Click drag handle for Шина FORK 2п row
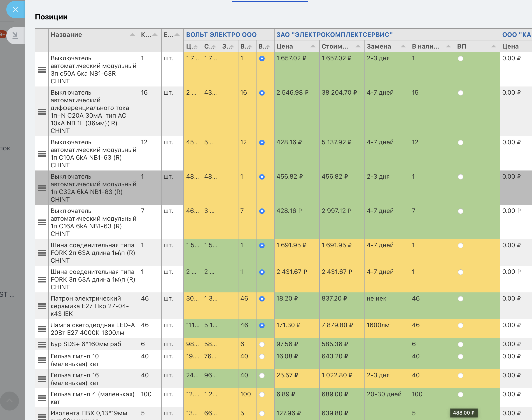 click(42, 253)
